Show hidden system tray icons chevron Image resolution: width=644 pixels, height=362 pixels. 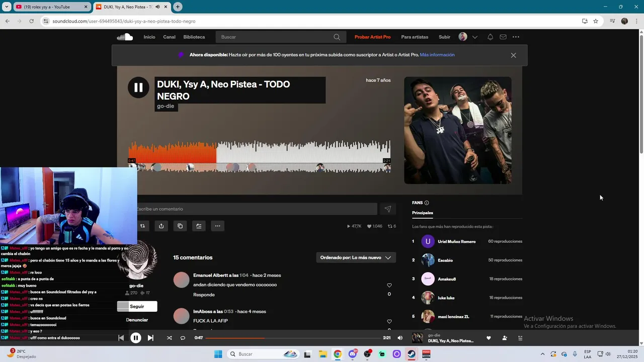tap(542, 354)
